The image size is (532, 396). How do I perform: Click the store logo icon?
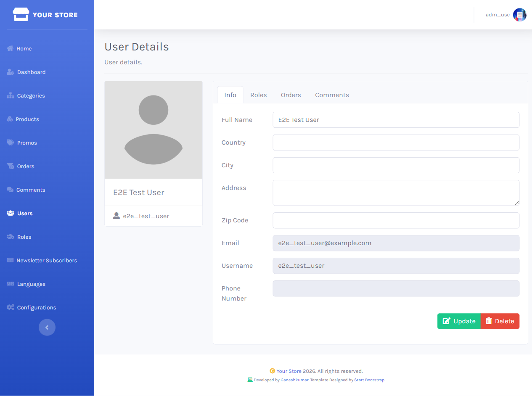pos(21,15)
